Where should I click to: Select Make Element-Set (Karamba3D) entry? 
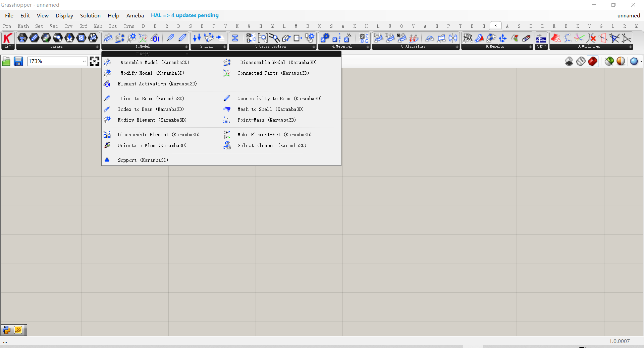[274, 135]
